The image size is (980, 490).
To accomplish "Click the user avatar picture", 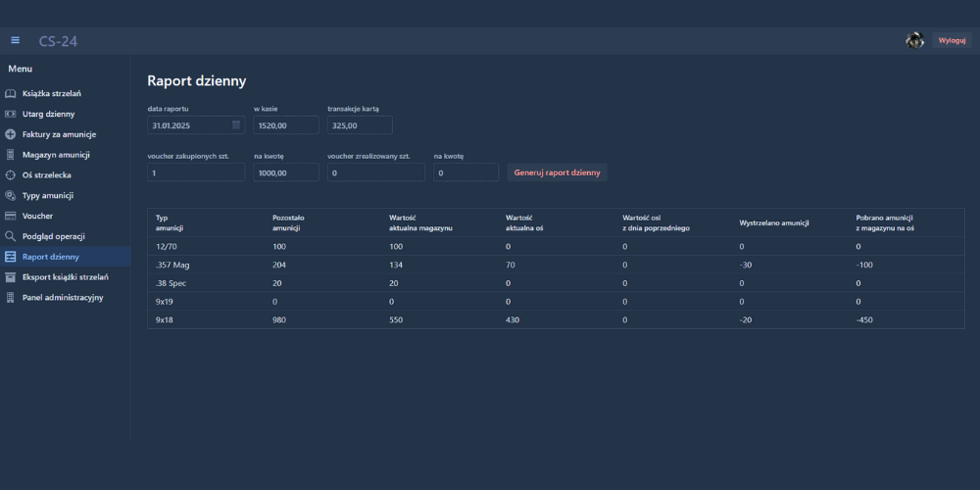I will pos(914,40).
